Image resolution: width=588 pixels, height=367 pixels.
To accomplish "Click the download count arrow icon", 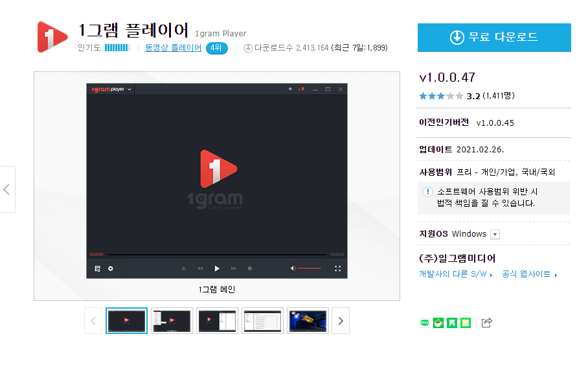I will click(248, 48).
